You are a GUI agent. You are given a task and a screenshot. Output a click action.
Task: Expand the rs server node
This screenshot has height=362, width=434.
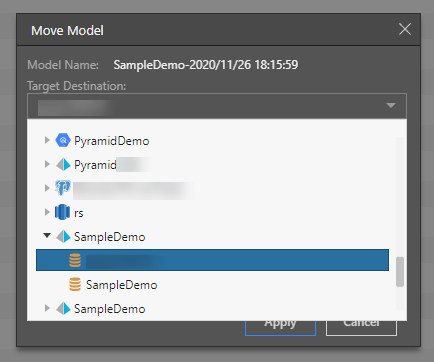[x=47, y=212]
